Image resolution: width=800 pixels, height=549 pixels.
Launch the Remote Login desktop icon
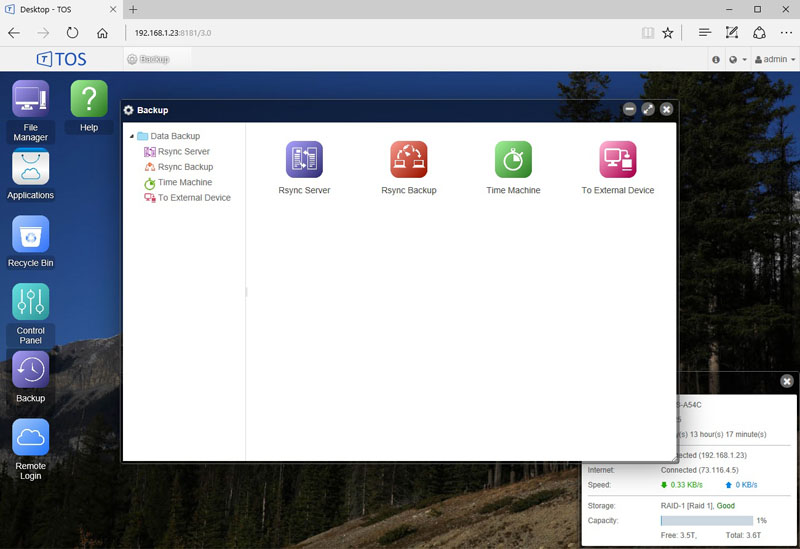pyautogui.click(x=30, y=438)
